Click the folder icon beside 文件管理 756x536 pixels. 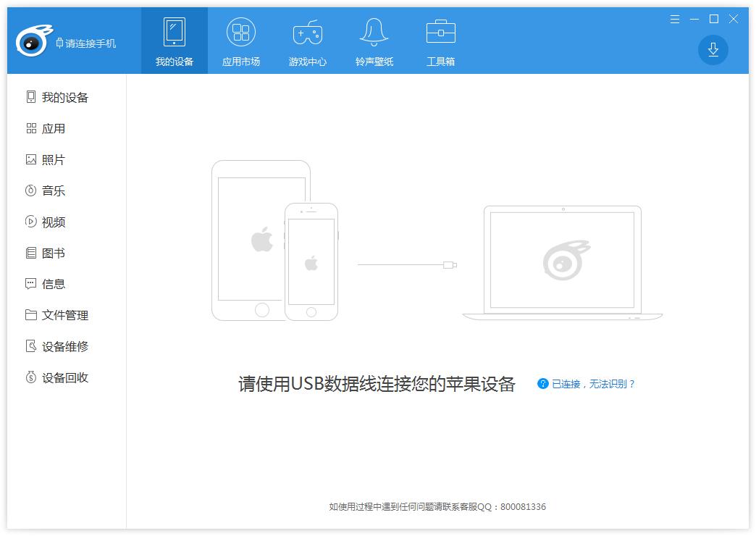pyautogui.click(x=31, y=315)
